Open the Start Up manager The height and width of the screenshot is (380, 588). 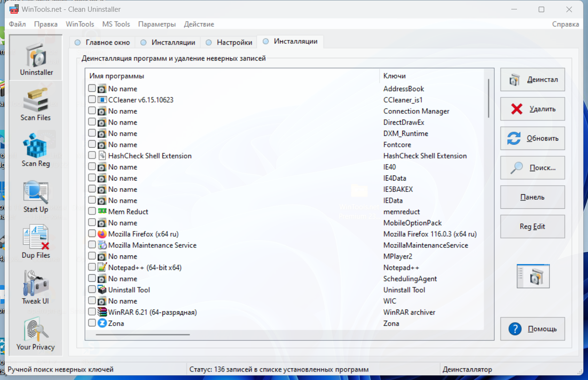click(36, 196)
